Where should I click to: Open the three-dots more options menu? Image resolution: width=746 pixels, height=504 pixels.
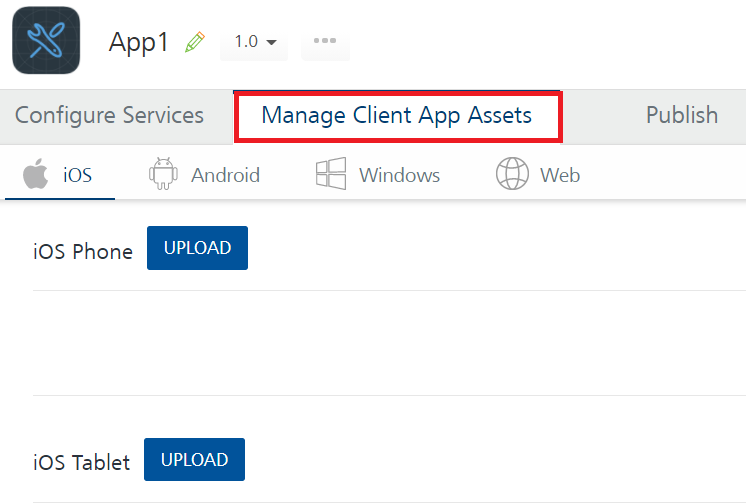(x=325, y=41)
